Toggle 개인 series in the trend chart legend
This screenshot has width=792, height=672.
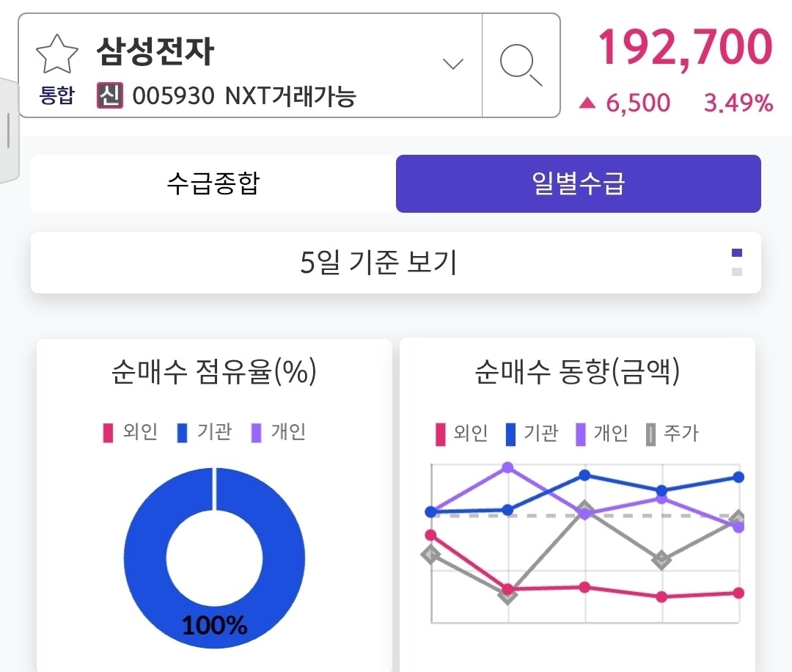[x=601, y=434]
